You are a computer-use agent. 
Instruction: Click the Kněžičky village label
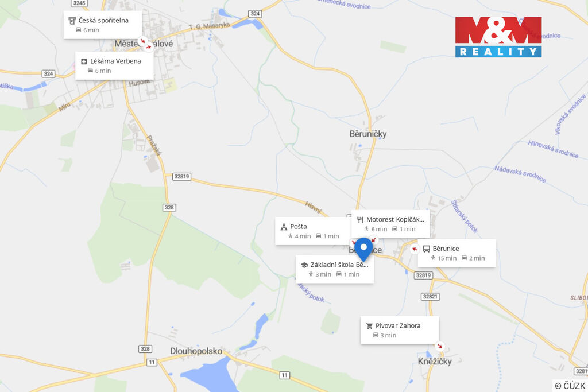435,361
